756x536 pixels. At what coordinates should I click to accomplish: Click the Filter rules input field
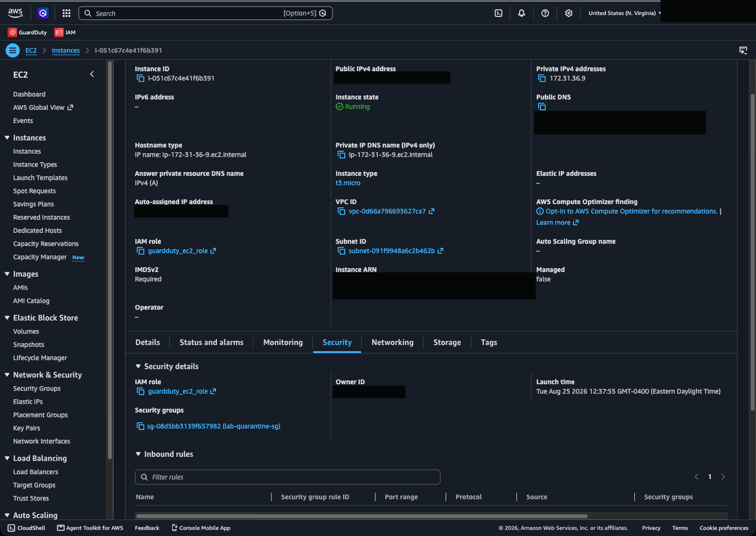point(287,477)
